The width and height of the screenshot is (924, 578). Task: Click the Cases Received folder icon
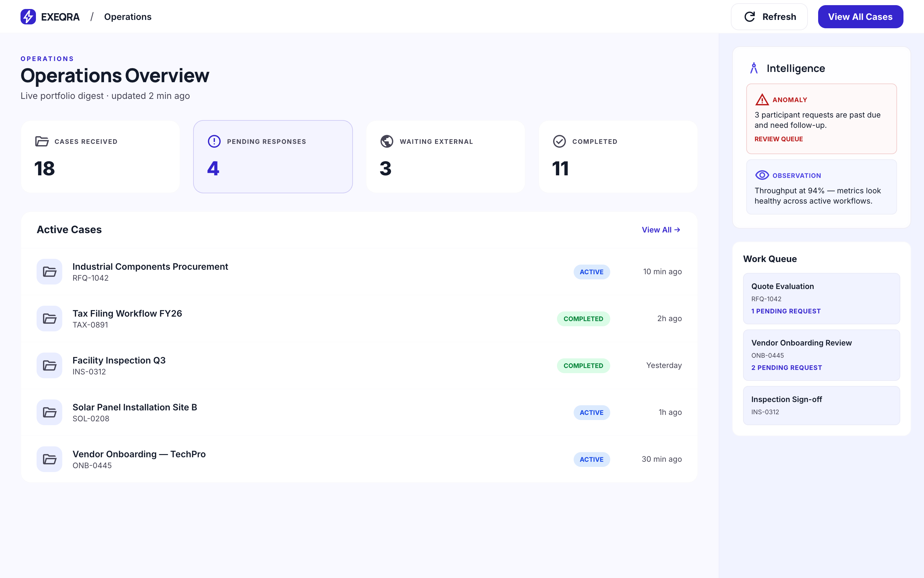[x=42, y=141]
